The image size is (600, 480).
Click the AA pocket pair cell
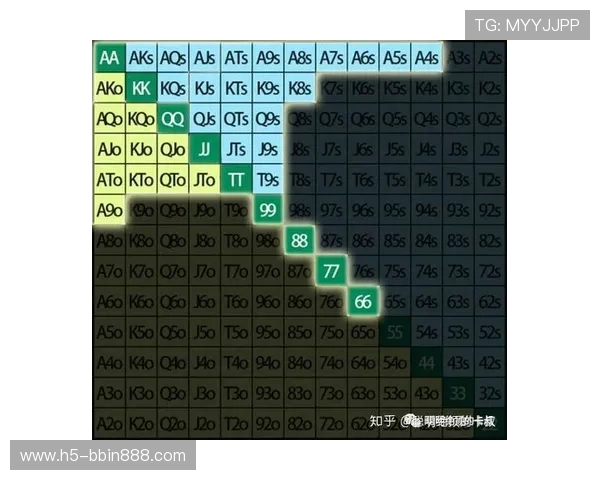tap(110, 58)
